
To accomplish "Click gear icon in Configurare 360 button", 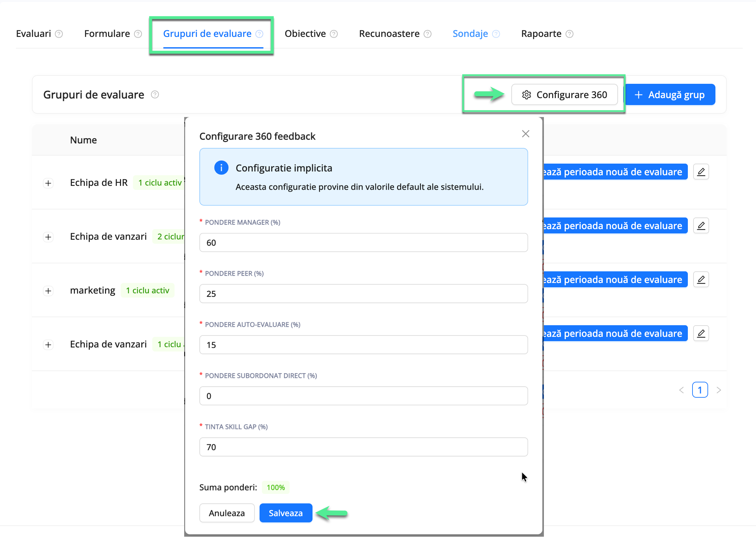I will click(526, 95).
